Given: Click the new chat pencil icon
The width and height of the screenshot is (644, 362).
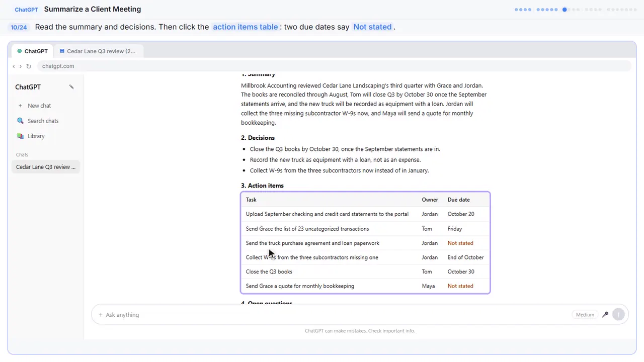Looking at the screenshot, I should (71, 87).
